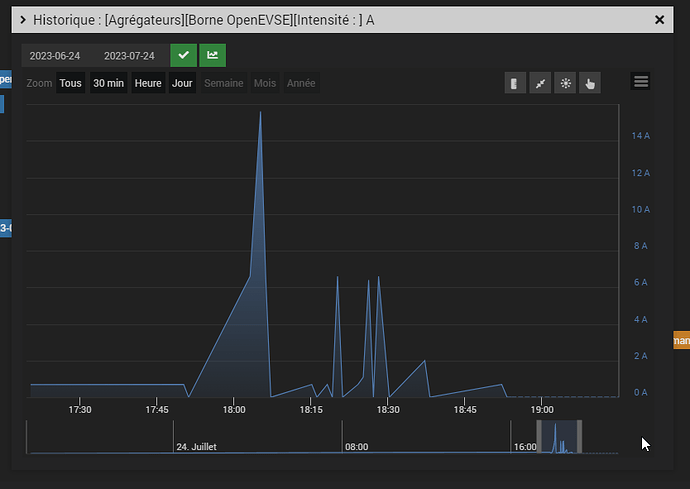Set zoom to Heure

pos(148,83)
